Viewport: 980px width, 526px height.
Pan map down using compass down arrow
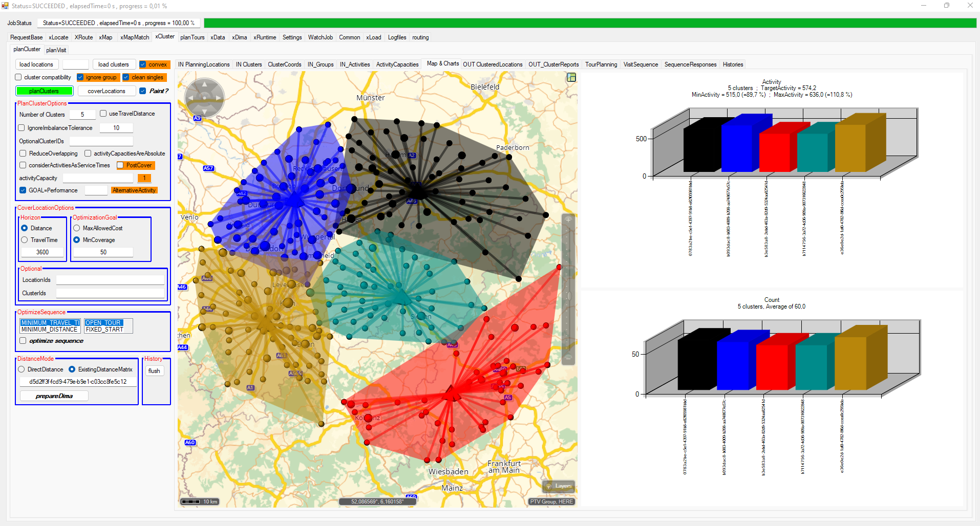204,112
